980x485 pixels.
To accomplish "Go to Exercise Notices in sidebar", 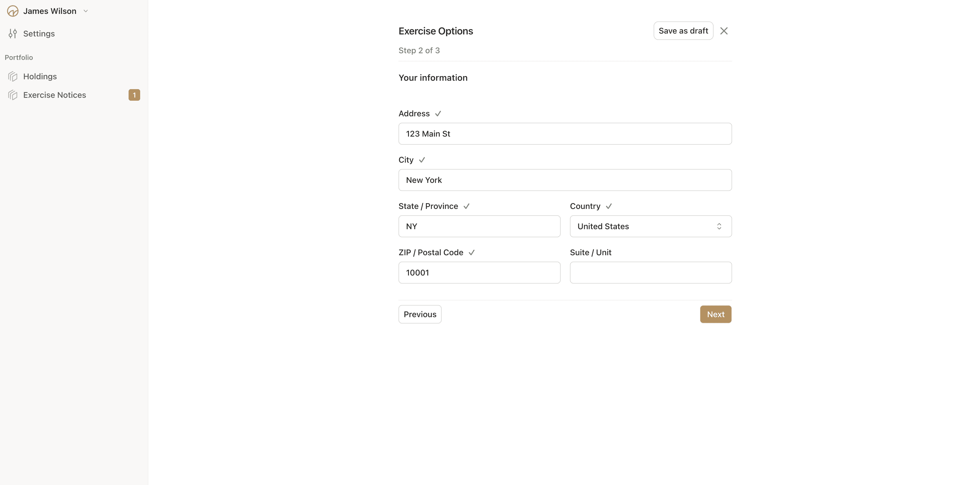I will tap(54, 95).
